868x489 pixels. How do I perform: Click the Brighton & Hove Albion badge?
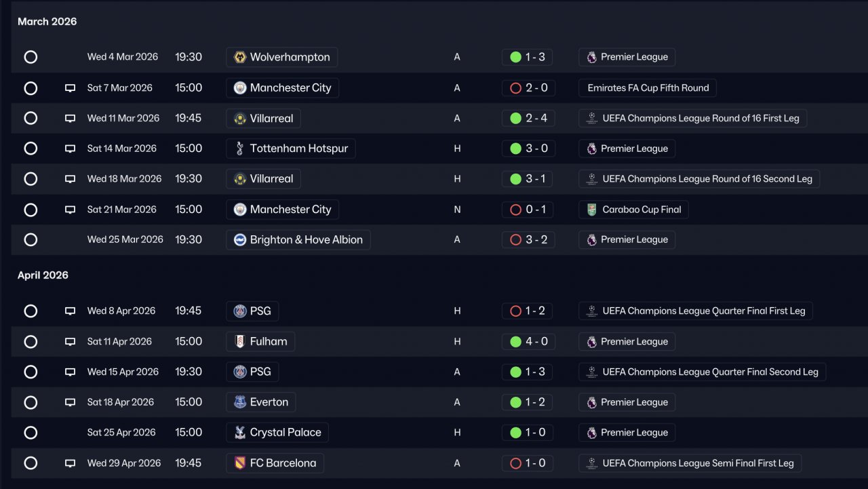tap(239, 239)
